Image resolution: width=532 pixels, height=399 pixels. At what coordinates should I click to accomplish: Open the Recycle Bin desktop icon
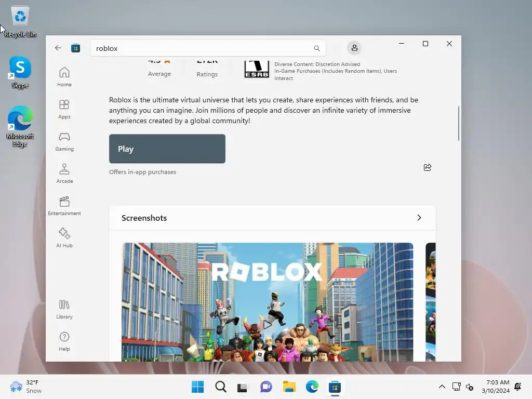20,22
